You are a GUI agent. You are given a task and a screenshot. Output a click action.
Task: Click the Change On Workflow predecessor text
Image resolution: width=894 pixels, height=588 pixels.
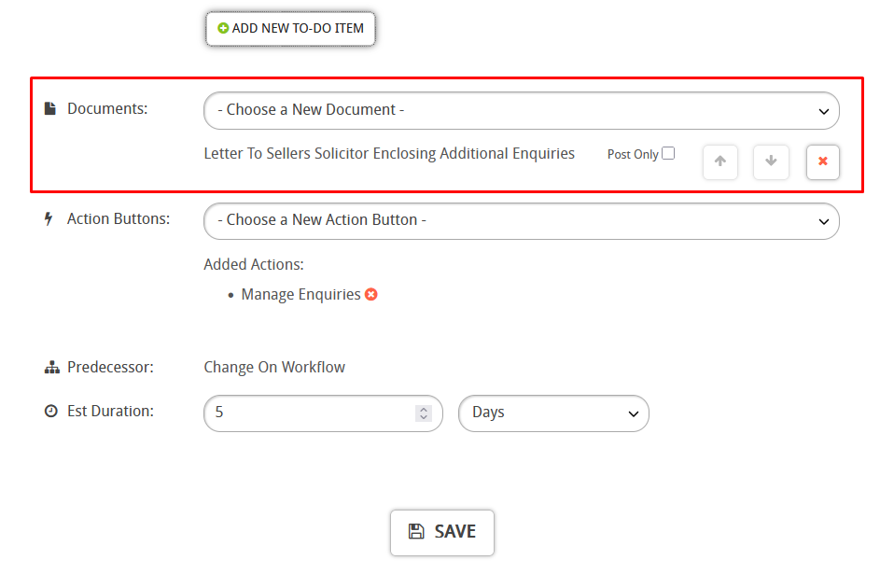point(274,368)
